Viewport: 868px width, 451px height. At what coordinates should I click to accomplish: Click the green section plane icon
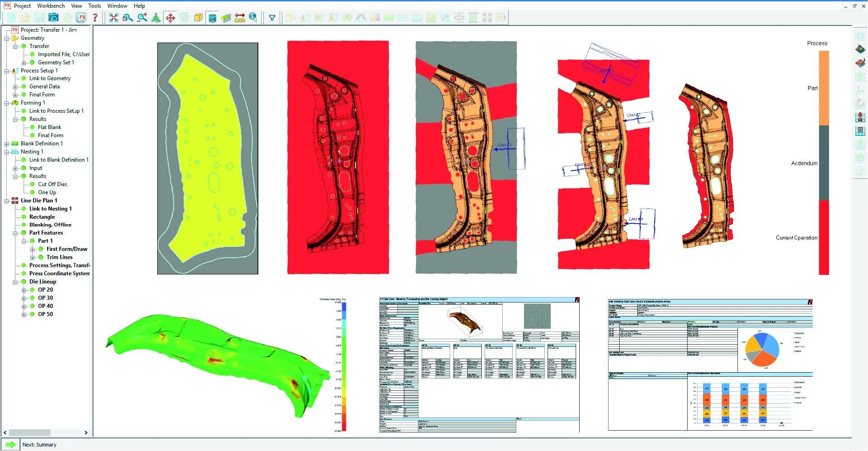pyautogui.click(x=226, y=18)
